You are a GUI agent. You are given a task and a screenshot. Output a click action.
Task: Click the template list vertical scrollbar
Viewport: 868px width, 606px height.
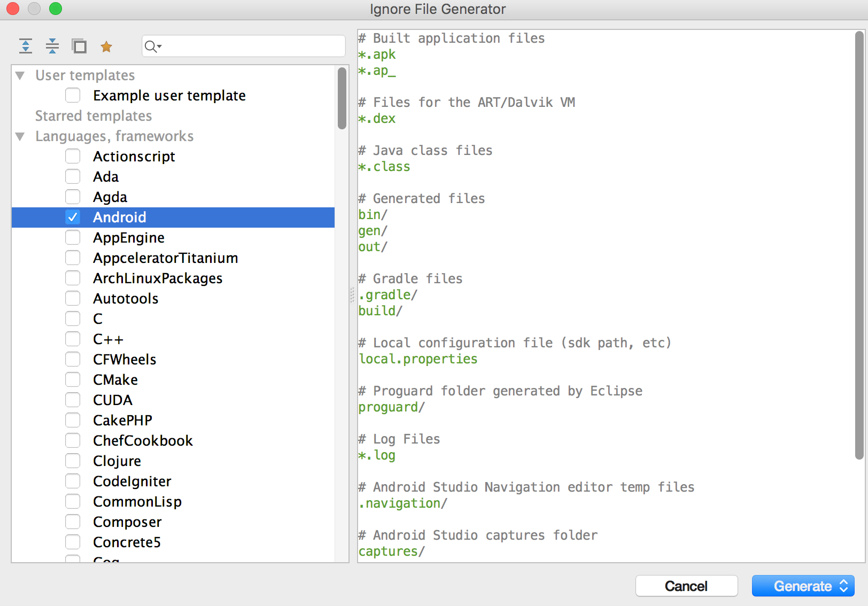coord(342,98)
